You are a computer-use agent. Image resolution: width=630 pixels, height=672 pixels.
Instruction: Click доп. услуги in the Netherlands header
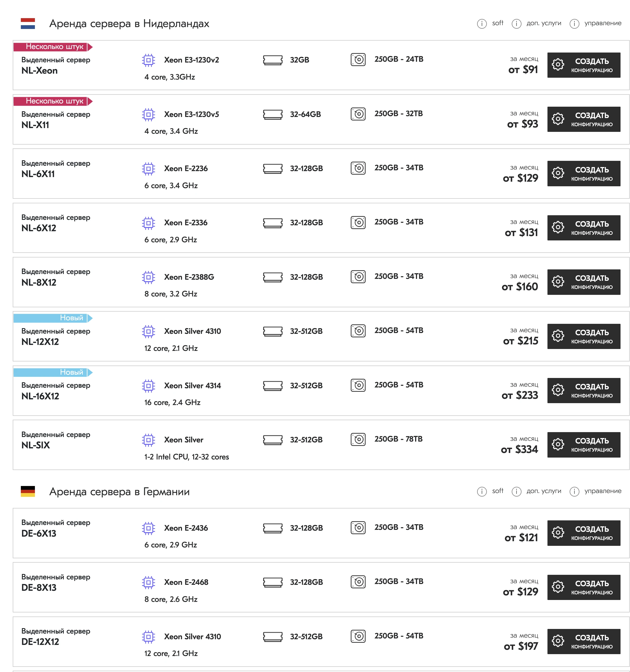tap(543, 23)
